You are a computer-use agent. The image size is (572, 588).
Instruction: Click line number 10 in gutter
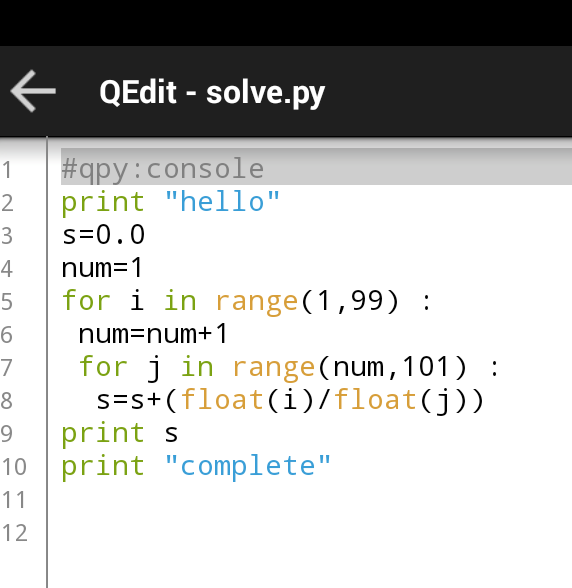pos(14,467)
